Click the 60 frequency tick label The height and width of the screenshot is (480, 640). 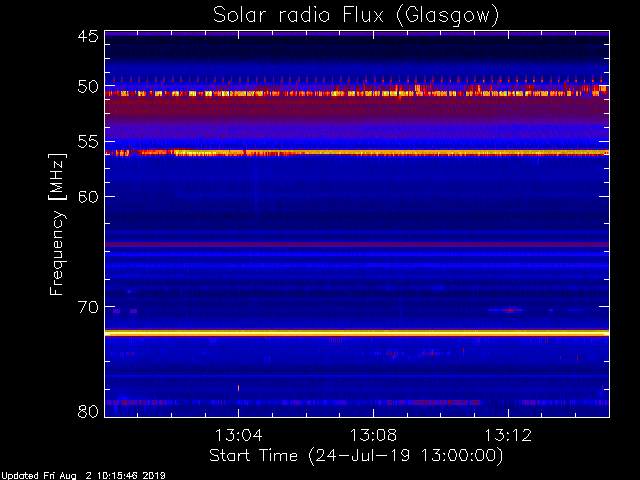click(88, 197)
